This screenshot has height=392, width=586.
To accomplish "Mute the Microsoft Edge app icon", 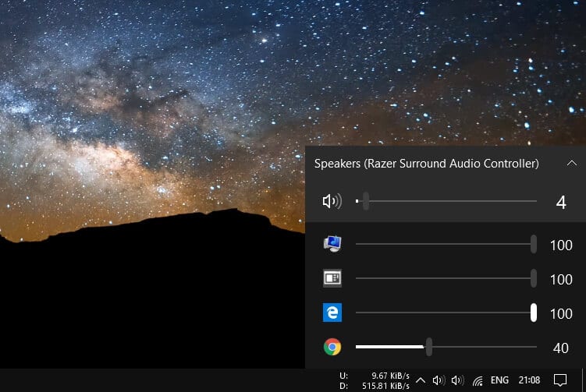I will (332, 313).
